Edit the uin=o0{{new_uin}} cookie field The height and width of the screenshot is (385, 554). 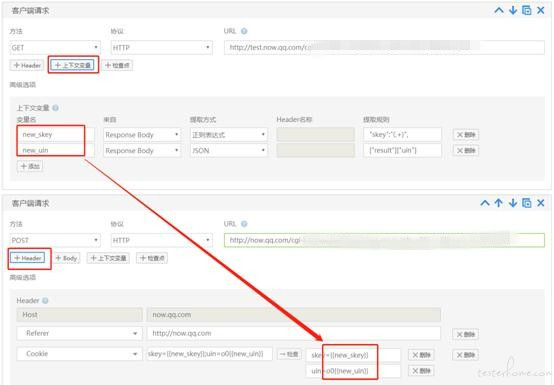(x=354, y=371)
